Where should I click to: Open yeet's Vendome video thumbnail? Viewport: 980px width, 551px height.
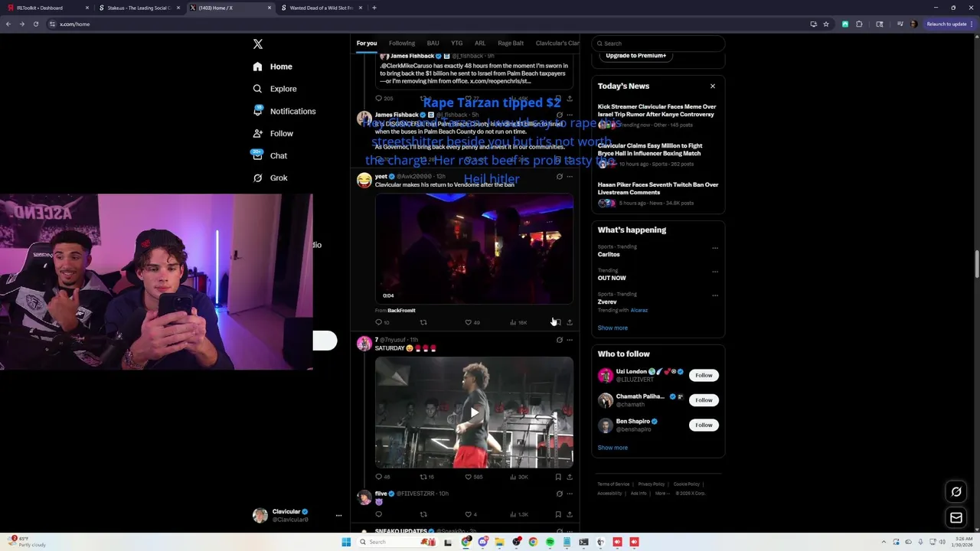tap(474, 249)
